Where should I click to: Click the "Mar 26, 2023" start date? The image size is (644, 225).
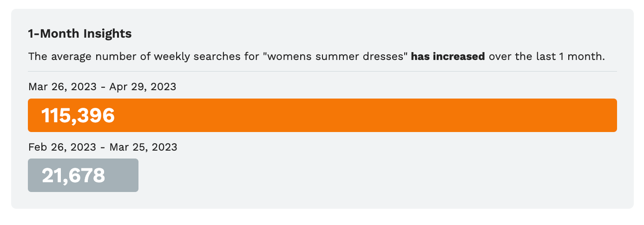[63, 87]
